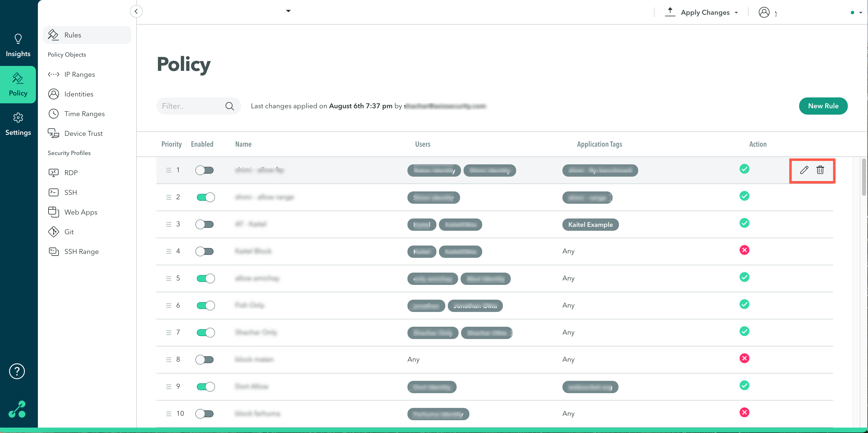
Task: Open the user account avatar icon
Action: click(x=764, y=13)
